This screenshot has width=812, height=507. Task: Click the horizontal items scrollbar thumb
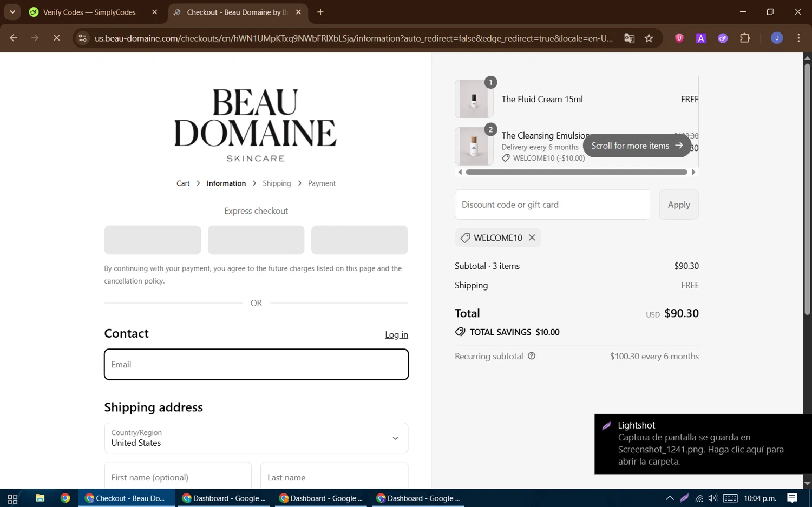tap(576, 172)
